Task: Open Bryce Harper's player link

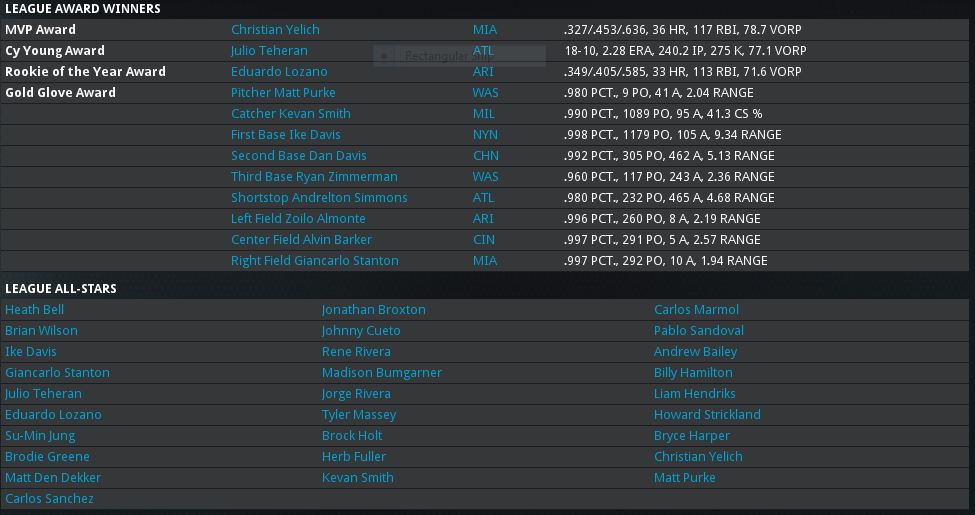Action: [x=691, y=436]
